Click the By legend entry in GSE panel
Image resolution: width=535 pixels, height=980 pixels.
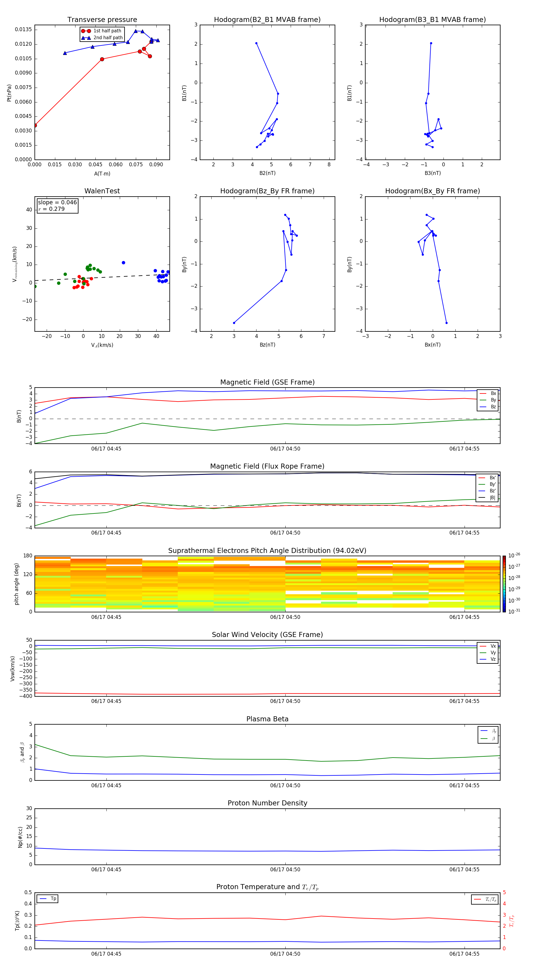[488, 400]
